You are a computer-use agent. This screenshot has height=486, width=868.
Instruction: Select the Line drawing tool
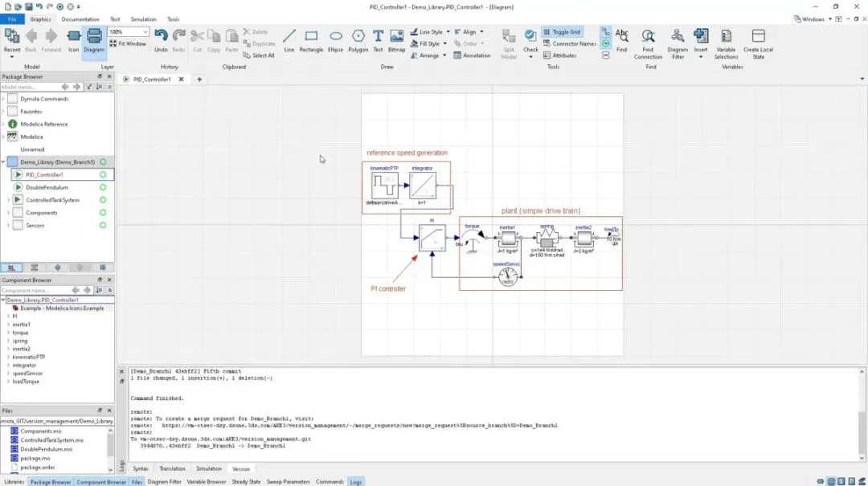(289, 41)
